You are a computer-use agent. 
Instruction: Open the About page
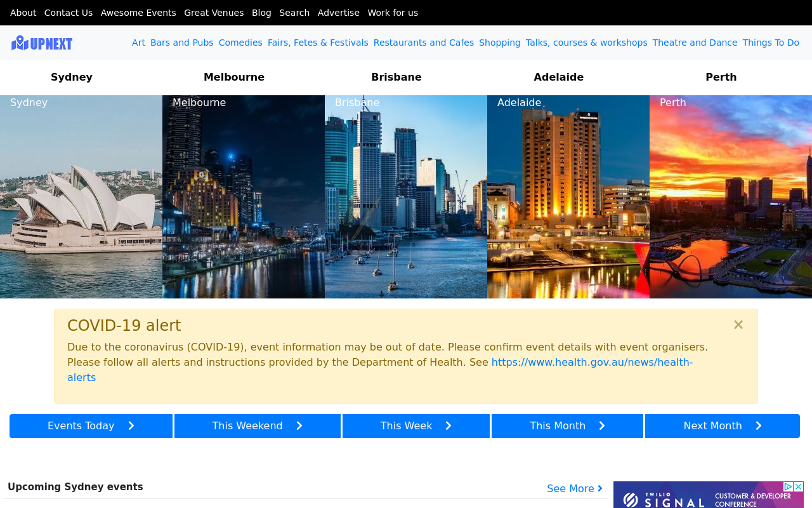(23, 13)
